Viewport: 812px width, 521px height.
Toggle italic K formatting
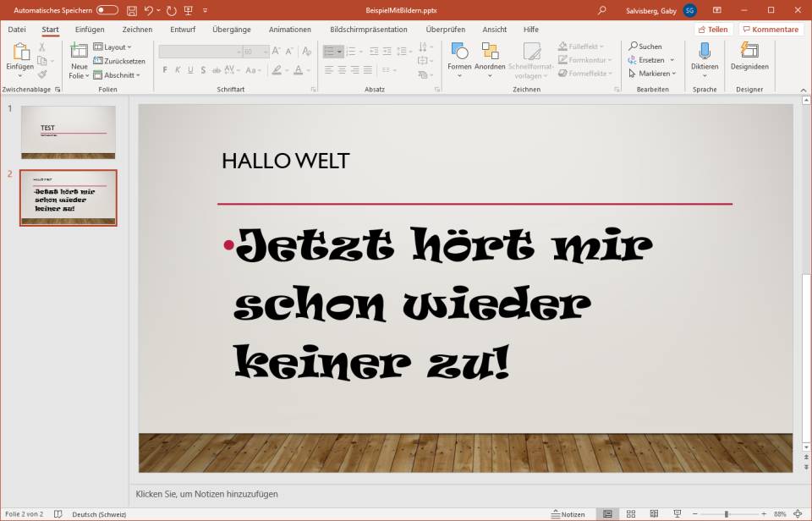point(178,70)
